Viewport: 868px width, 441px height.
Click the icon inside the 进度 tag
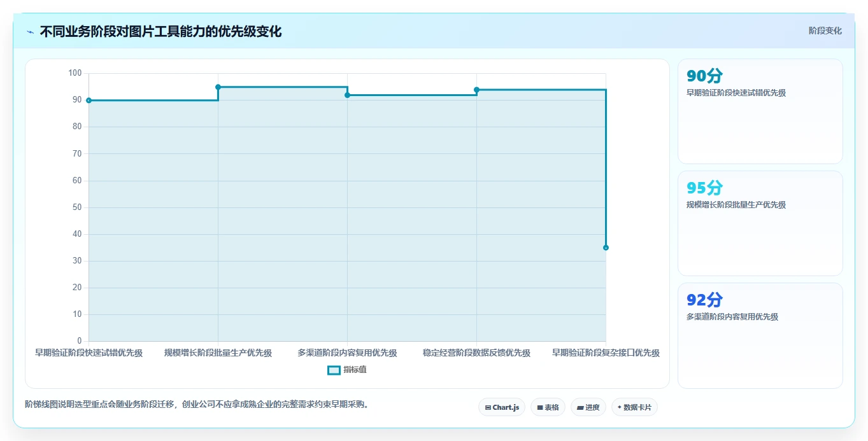point(580,407)
